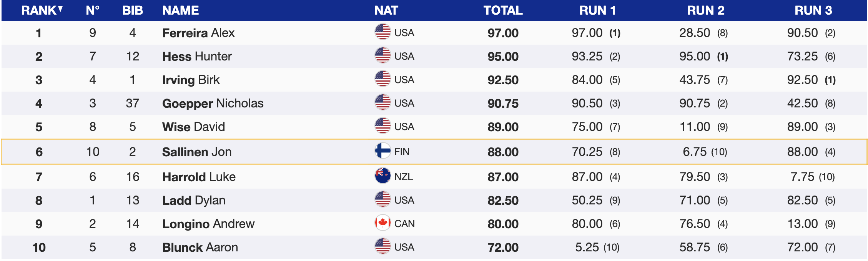
Task: Click the Canada flag next to Longino
Action: [x=382, y=223]
